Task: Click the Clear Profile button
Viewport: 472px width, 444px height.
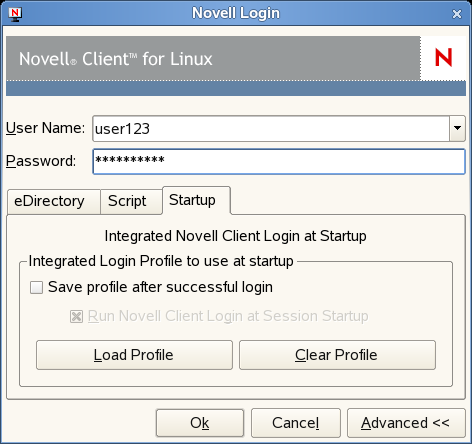Action: point(337,355)
